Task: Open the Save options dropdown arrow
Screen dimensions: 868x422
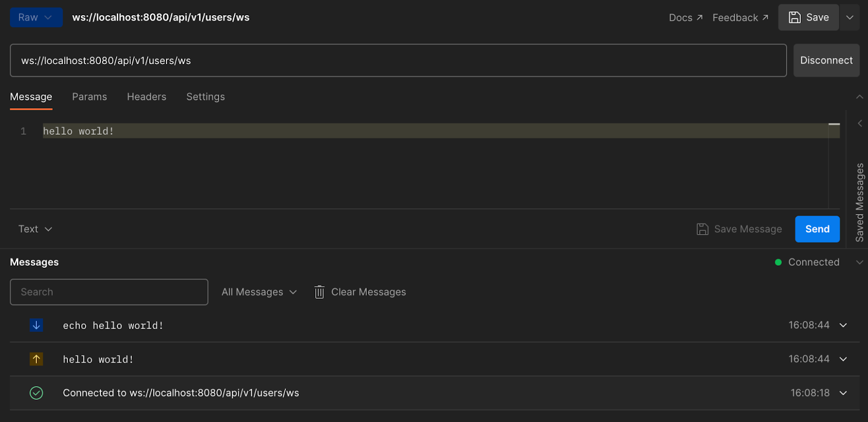Action: coord(850,17)
